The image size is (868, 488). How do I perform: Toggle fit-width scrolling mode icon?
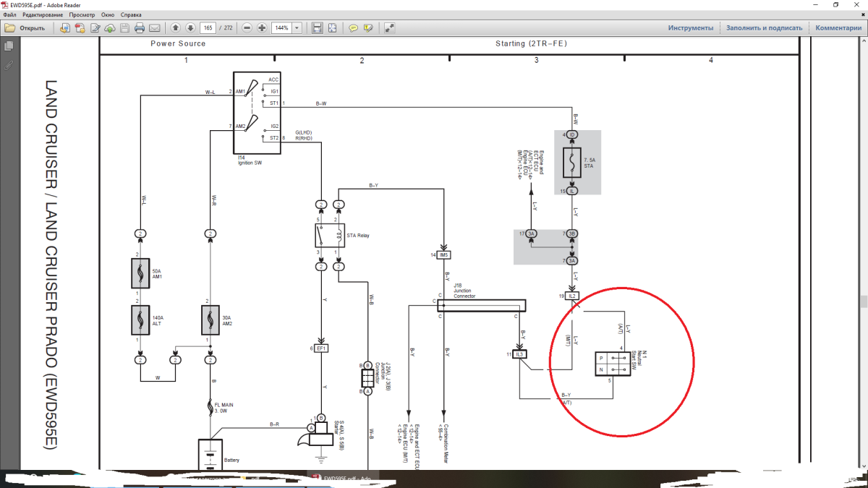point(317,27)
